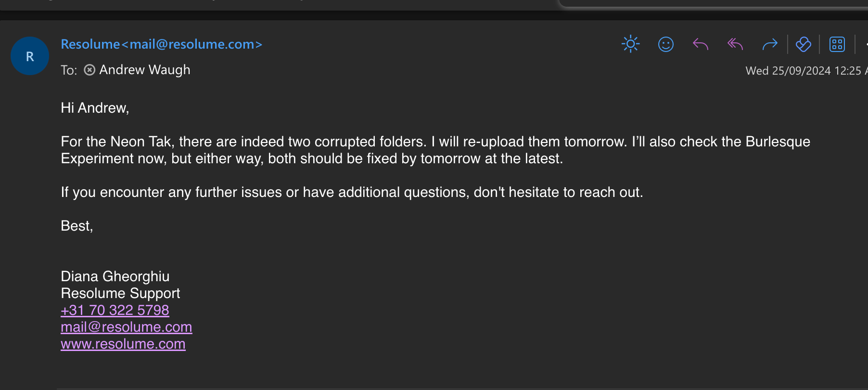868x390 pixels.
Task: Click the circled x icon beside Andrew Waugh
Action: coord(89,70)
